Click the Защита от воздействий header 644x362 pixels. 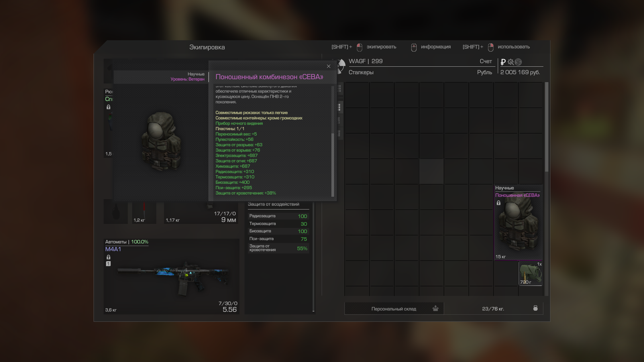(273, 204)
